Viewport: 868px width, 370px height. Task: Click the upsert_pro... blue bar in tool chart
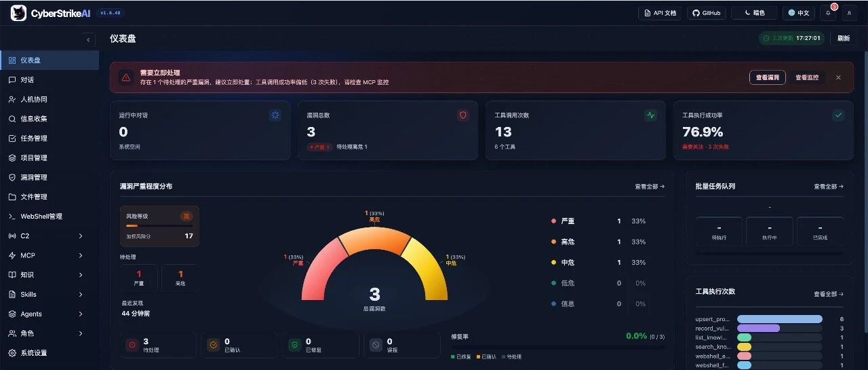click(x=779, y=319)
